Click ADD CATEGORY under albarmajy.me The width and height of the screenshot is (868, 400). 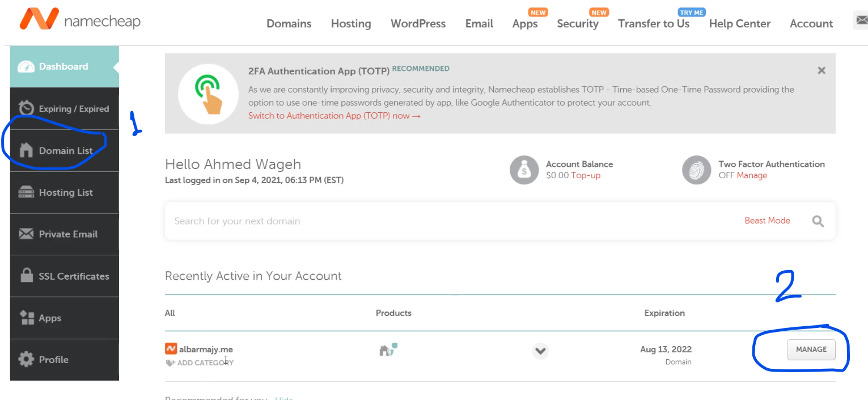point(205,363)
